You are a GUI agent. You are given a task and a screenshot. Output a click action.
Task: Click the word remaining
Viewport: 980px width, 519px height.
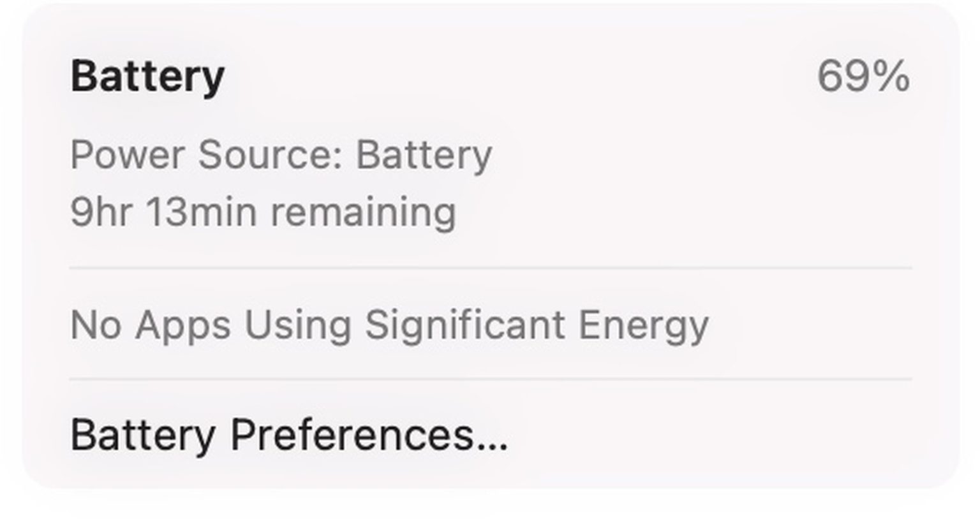click(x=363, y=212)
